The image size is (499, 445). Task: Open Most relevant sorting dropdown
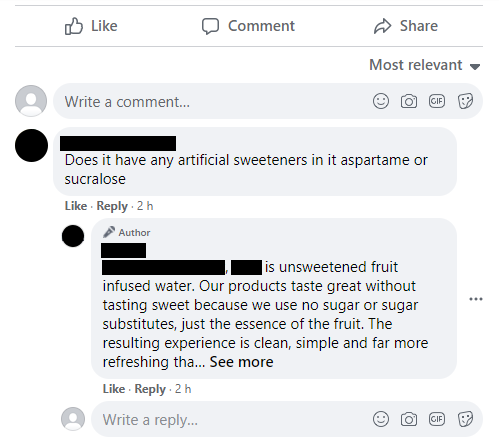pyautogui.click(x=425, y=65)
